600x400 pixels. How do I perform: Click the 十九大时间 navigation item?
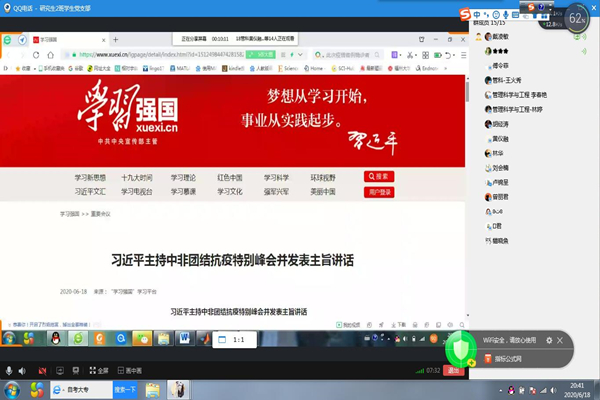pyautogui.click(x=137, y=178)
